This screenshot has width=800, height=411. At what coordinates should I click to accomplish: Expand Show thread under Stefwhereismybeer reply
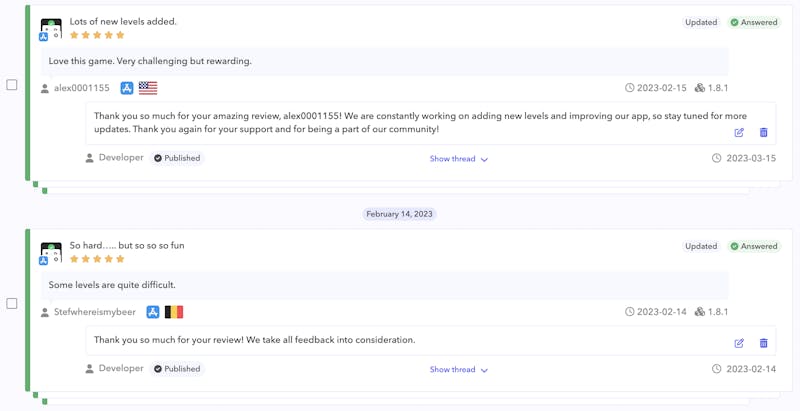tap(459, 370)
